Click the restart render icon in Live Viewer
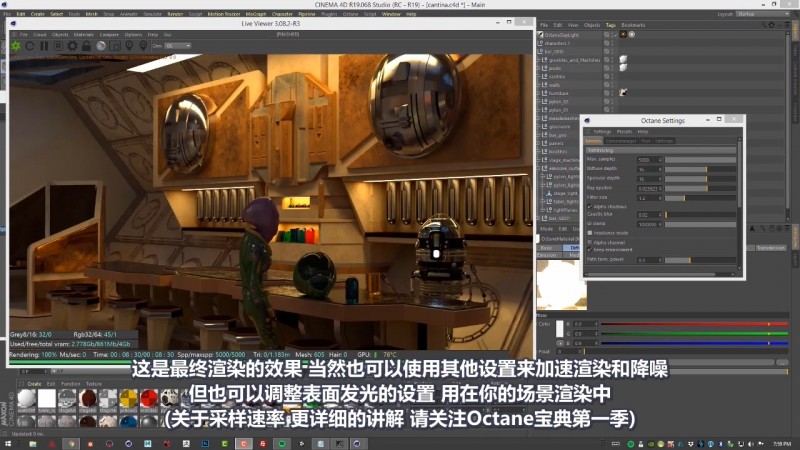 point(30,46)
